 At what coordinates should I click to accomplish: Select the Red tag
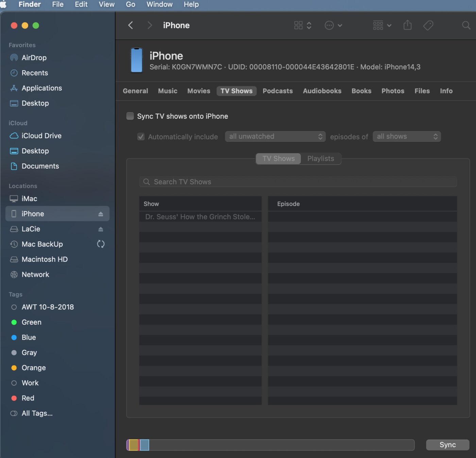pos(28,398)
